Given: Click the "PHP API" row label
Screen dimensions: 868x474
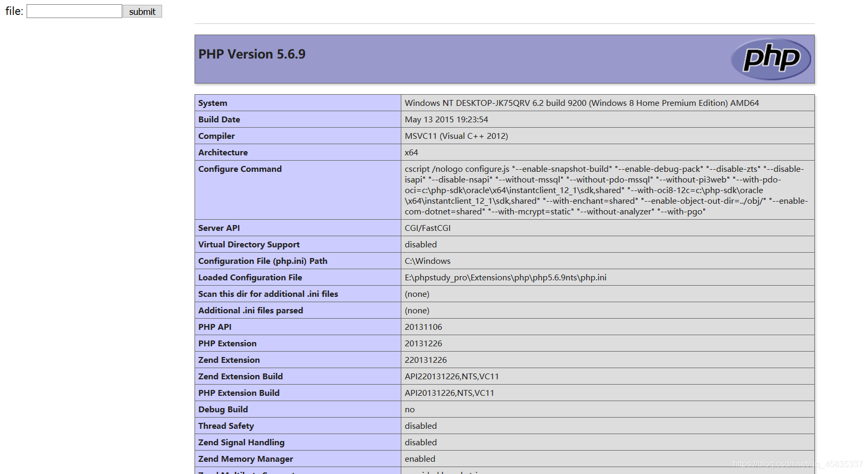Looking at the screenshot, I should (215, 327).
